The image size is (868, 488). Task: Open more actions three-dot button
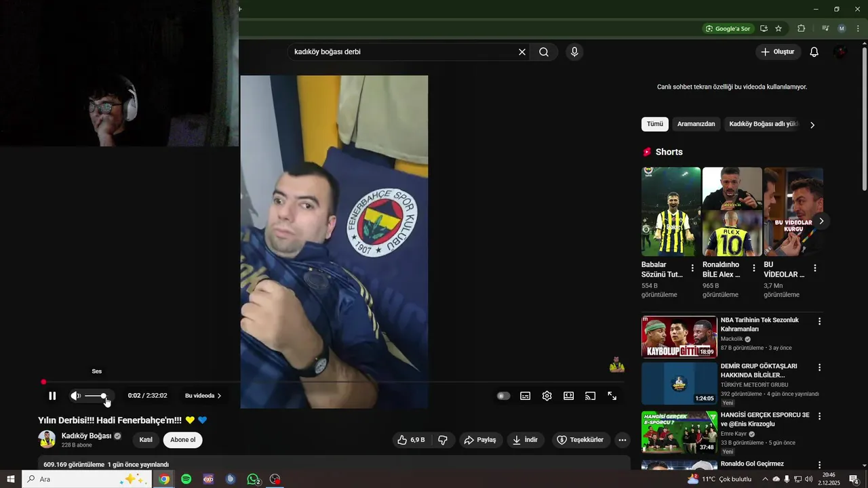622,440
